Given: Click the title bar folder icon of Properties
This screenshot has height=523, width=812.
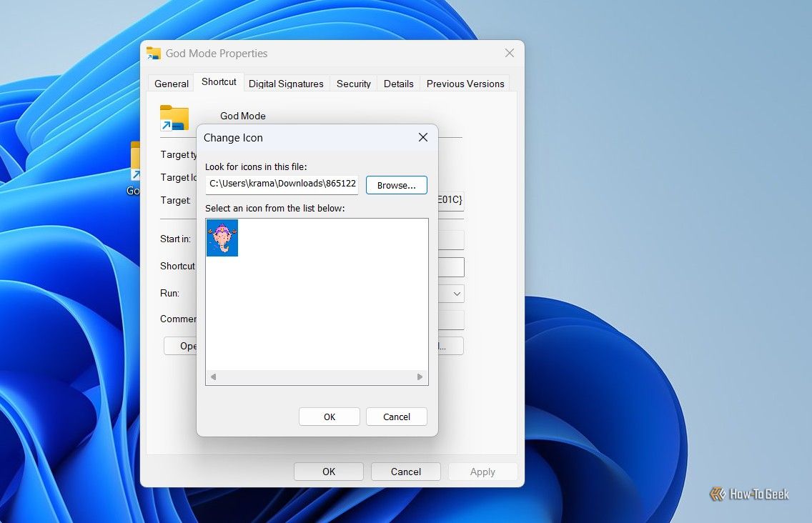Looking at the screenshot, I should pyautogui.click(x=153, y=53).
